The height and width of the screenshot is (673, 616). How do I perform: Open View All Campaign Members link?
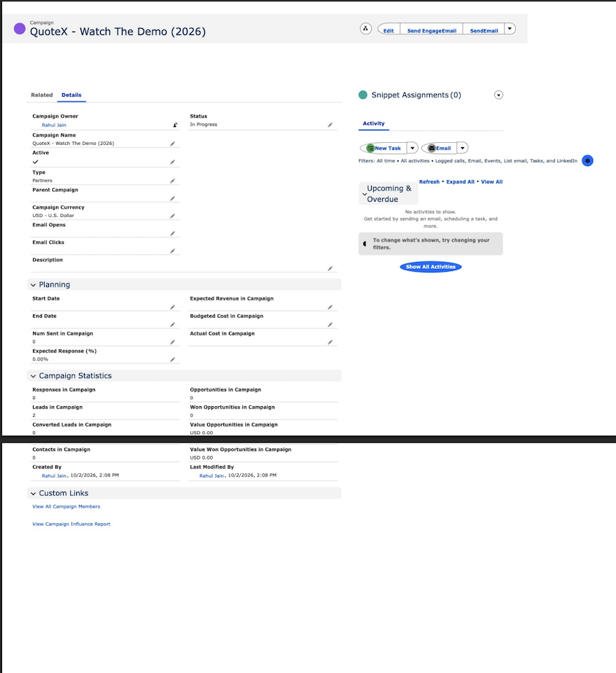(x=66, y=506)
